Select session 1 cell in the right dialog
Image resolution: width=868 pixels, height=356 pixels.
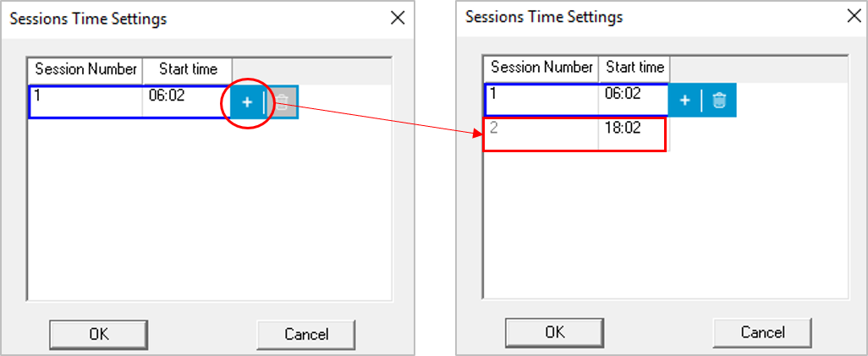coord(541,99)
